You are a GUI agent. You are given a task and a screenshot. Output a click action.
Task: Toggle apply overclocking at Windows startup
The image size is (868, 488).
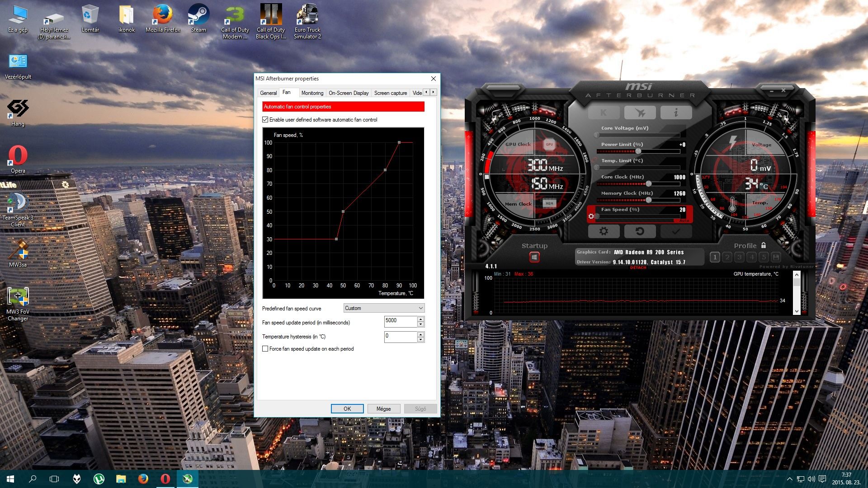tap(534, 257)
